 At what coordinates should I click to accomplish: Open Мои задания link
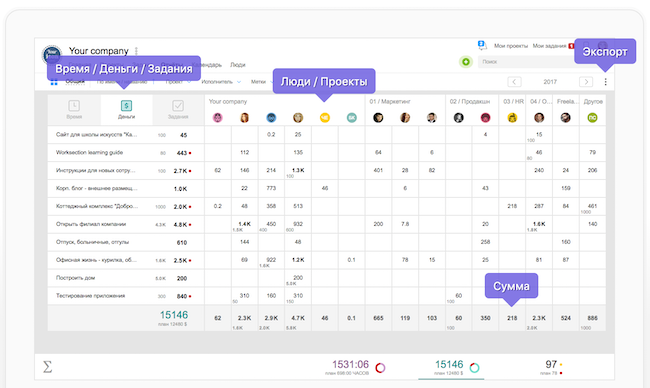tap(549, 46)
